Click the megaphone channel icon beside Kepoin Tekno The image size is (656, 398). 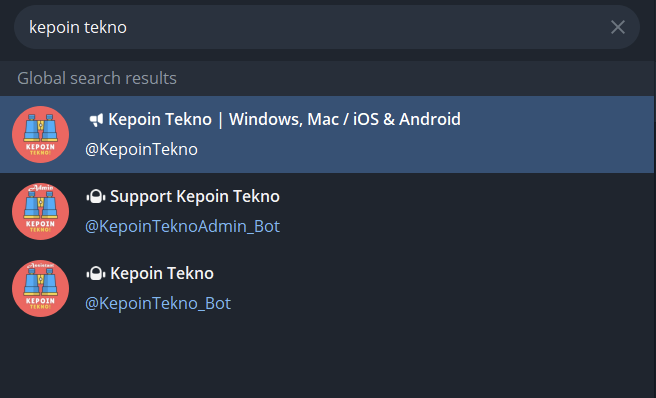(x=96, y=120)
